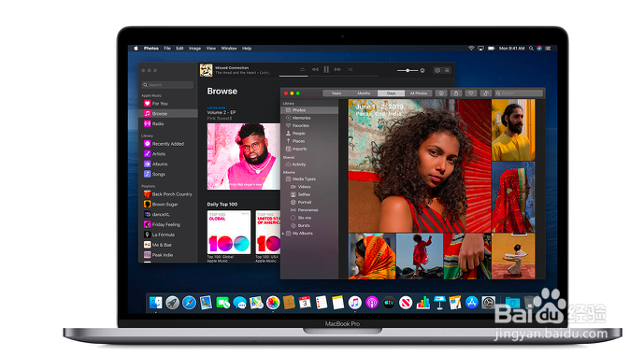Viewport: 644px width, 356px height.
Task: Open the Help menu
Action: [247, 48]
